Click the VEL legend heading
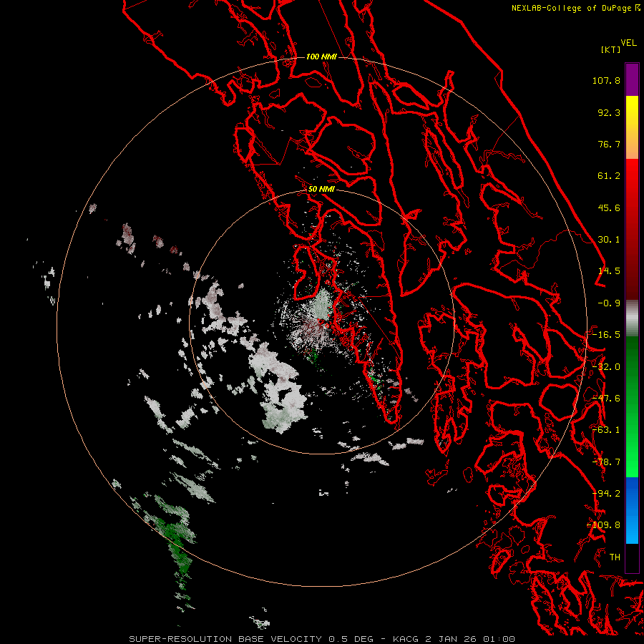The width and height of the screenshot is (644, 644). pos(628,43)
